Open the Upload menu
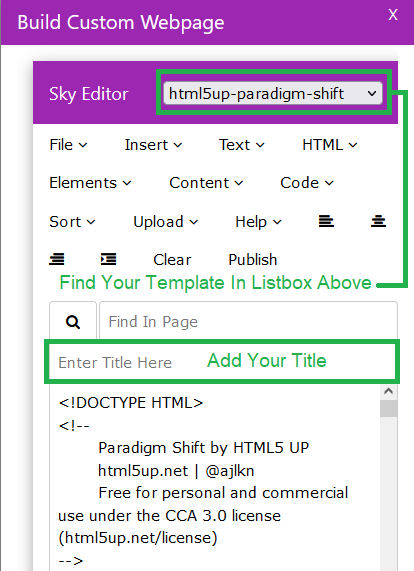414x571 pixels. (166, 222)
